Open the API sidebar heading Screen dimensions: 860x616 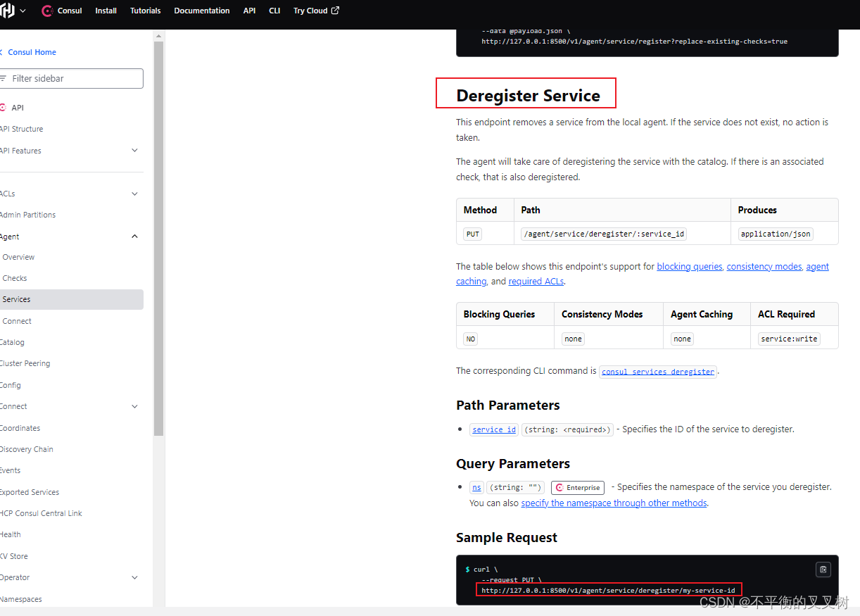click(12, 108)
